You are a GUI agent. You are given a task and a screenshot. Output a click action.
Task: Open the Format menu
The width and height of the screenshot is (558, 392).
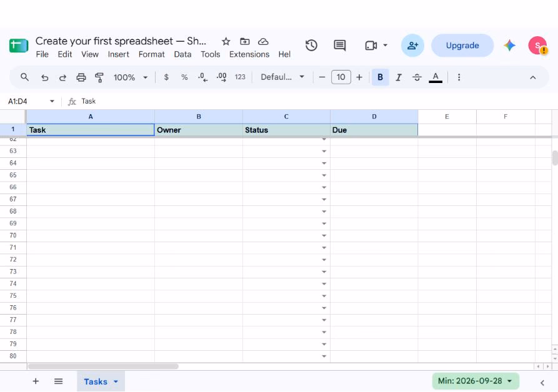pos(152,54)
